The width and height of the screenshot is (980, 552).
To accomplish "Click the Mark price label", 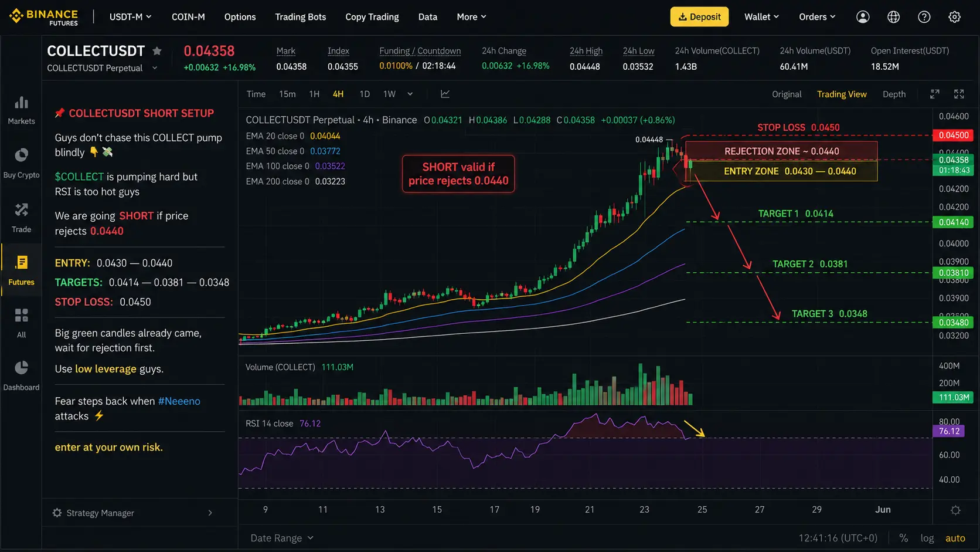I will point(286,51).
